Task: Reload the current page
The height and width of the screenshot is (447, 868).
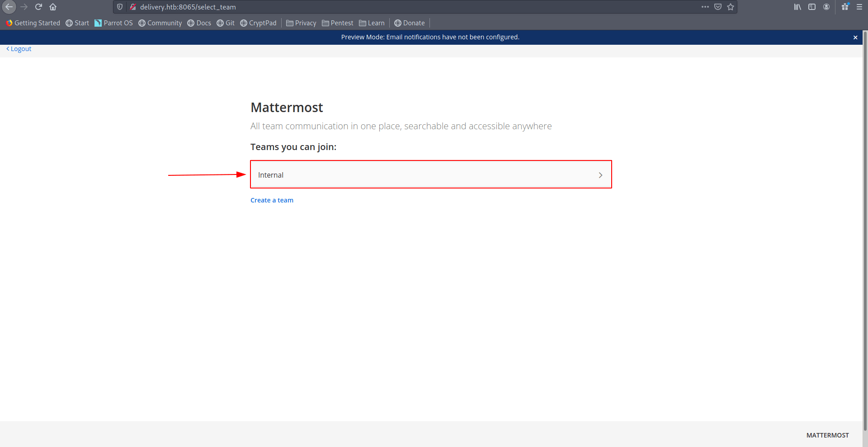Action: 38,7
